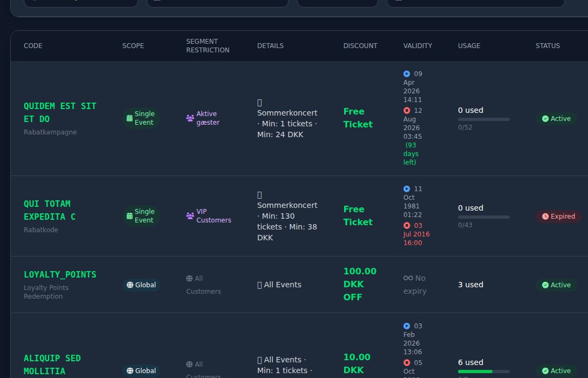The height and width of the screenshot is (378, 588).
Task: Open the QUIDEM EST SIT ET DO code
Action: pos(60,113)
